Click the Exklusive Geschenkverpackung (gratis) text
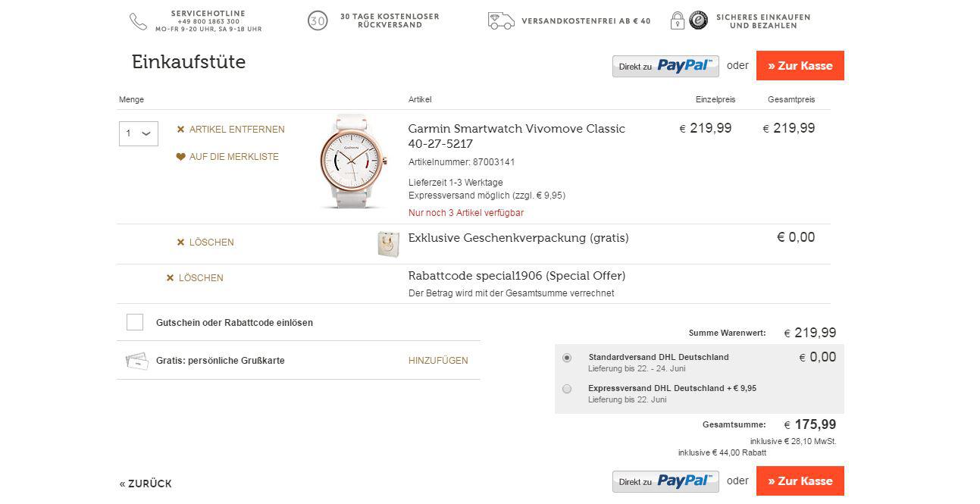Screen dimensions: 980x504 pyautogui.click(x=518, y=238)
